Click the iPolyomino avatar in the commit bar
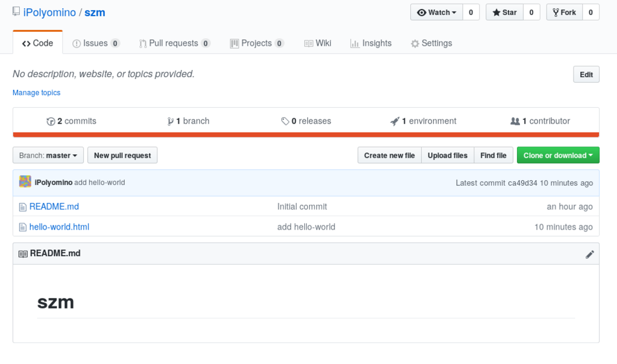 tap(25, 181)
